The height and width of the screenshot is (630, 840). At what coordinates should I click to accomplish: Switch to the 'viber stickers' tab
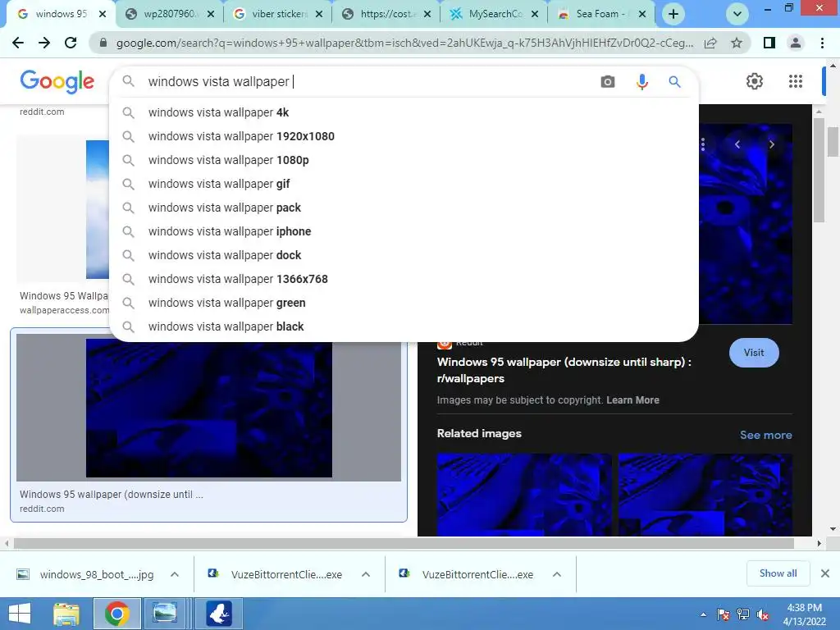click(279, 14)
